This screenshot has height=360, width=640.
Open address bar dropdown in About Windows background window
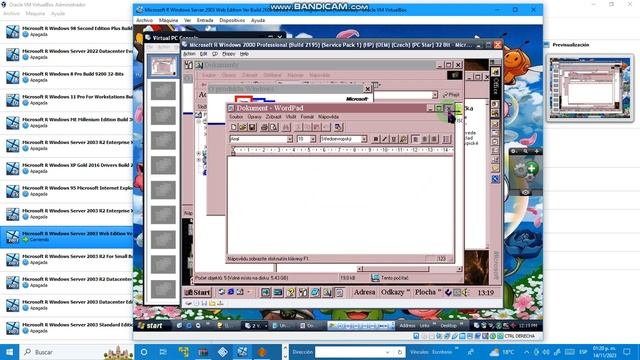(435, 95)
